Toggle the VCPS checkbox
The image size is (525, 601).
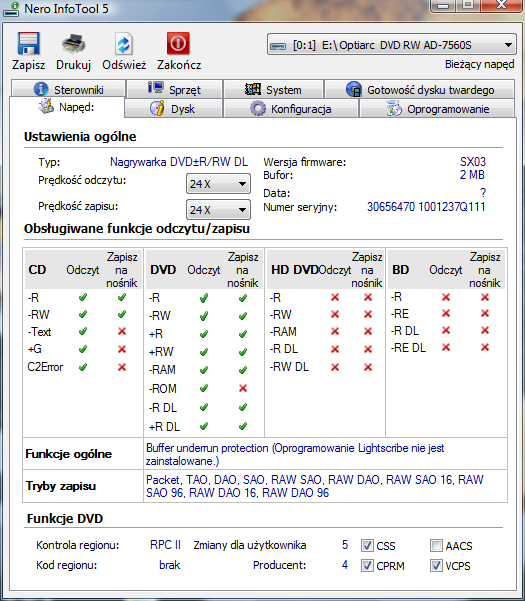coord(436,565)
